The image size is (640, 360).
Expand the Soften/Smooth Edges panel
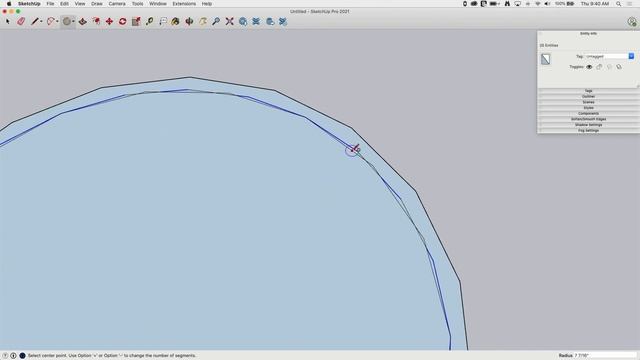point(588,119)
